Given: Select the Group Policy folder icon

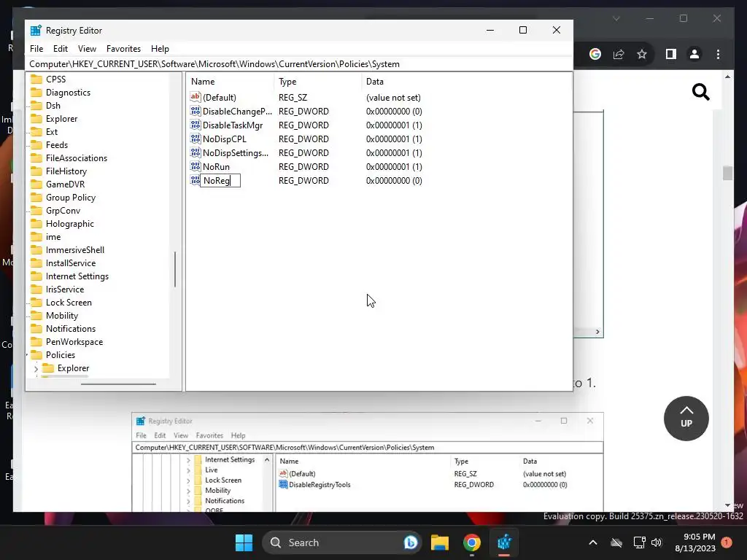Looking at the screenshot, I should pos(36,197).
